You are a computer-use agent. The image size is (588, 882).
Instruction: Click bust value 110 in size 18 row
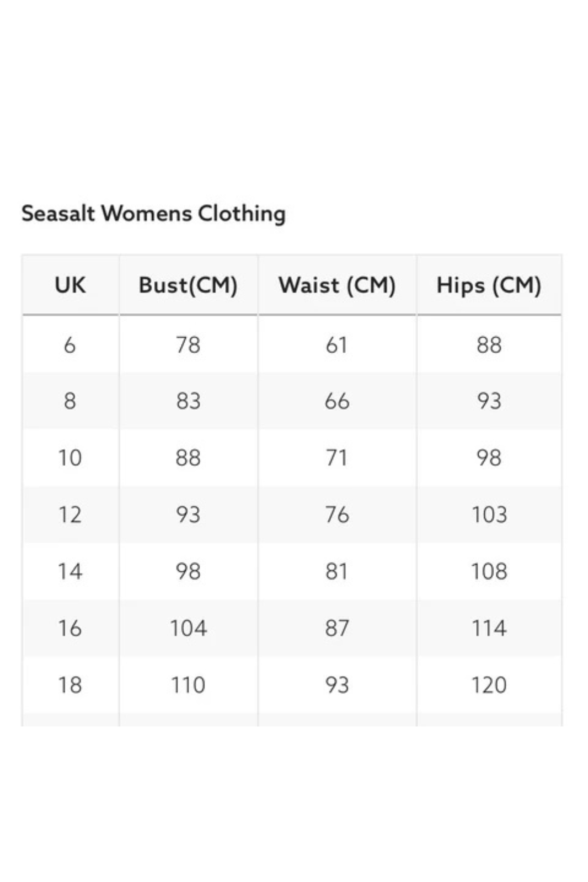[x=188, y=685]
